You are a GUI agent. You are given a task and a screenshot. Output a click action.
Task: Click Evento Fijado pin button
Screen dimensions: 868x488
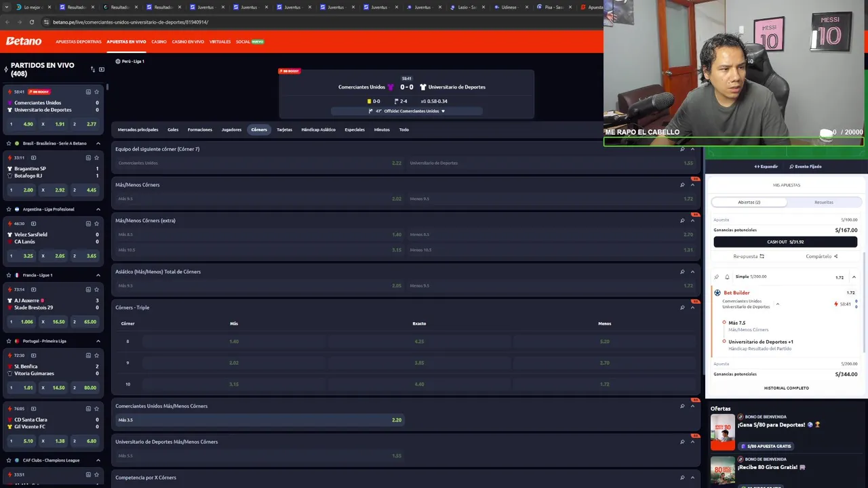pyautogui.click(x=806, y=167)
